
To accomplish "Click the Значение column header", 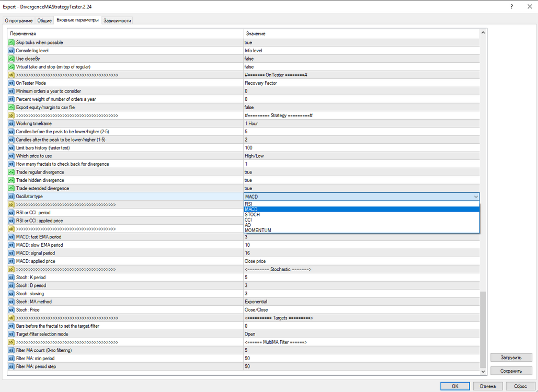I will (362, 33).
